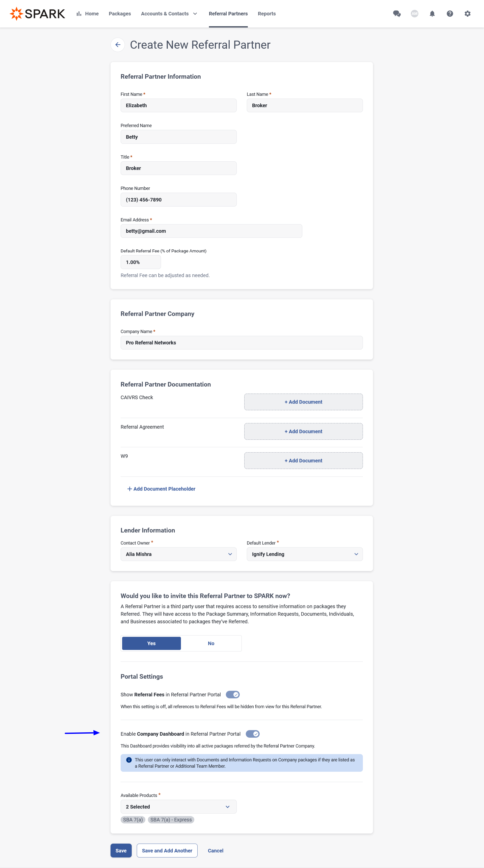
Task: Click the Email Address input field
Action: point(211,231)
